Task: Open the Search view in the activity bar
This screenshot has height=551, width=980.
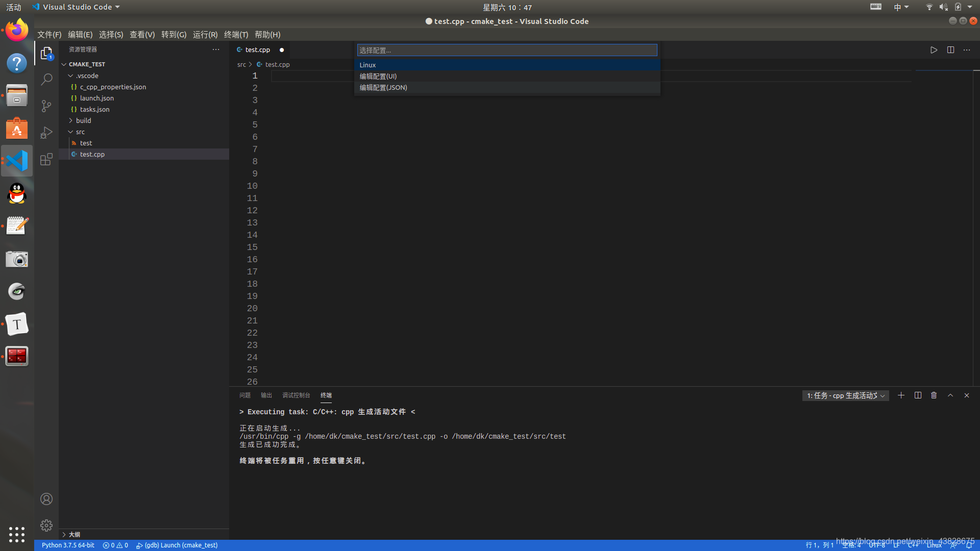Action: click(46, 80)
